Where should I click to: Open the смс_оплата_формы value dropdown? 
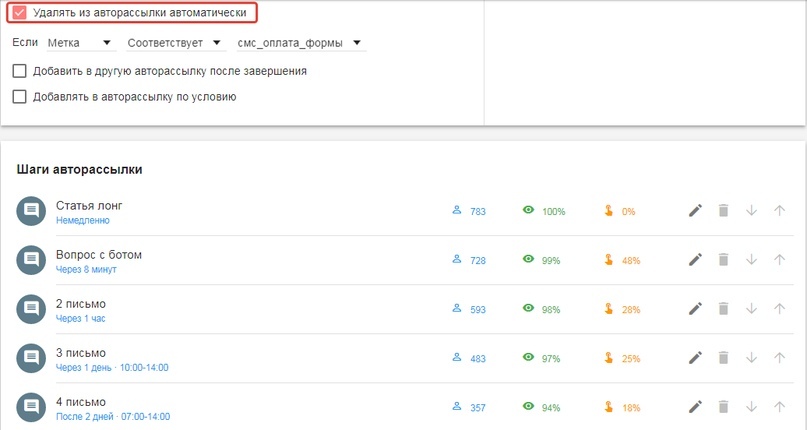click(300, 43)
